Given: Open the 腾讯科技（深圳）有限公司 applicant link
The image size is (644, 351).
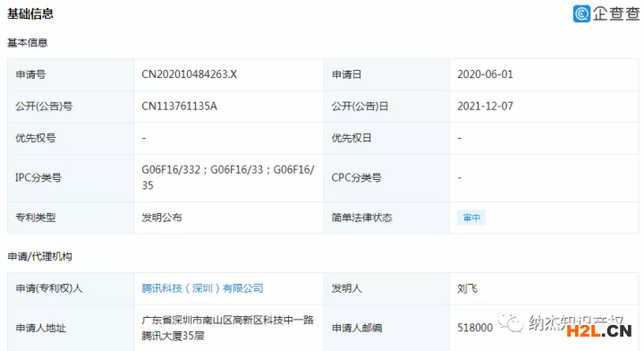Looking at the screenshot, I should [x=202, y=288].
